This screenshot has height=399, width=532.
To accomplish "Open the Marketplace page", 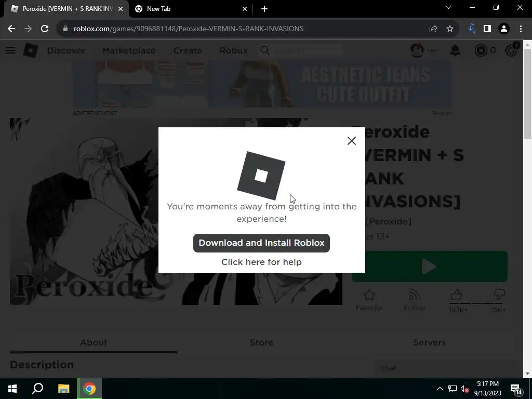I will coord(129,50).
